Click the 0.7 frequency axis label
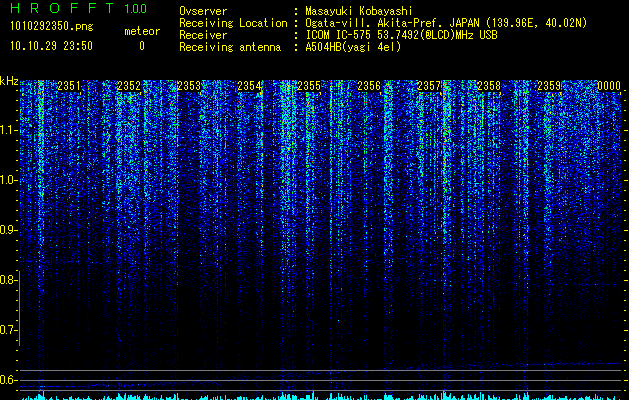The image size is (629, 400). [x=8, y=330]
